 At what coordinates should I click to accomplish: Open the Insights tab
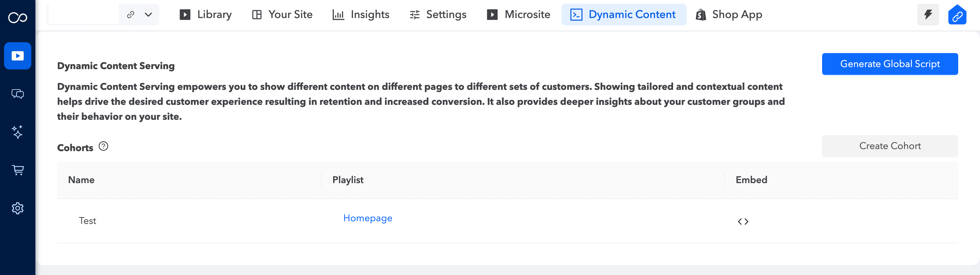tap(361, 15)
